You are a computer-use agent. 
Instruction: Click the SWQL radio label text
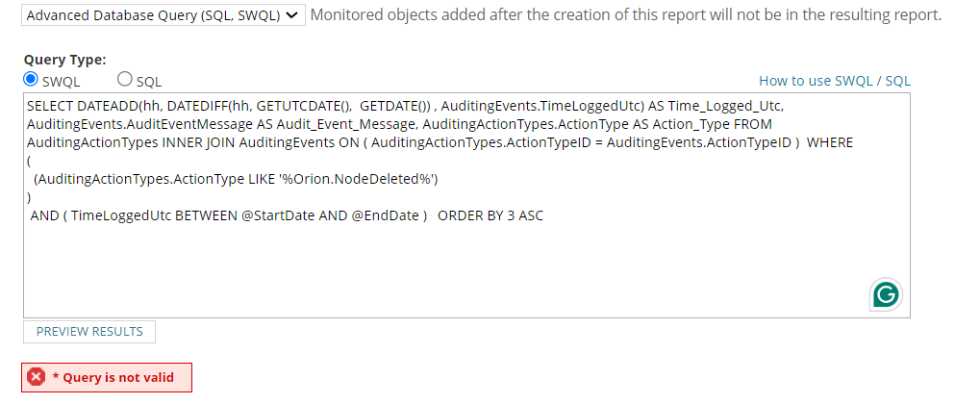(62, 82)
